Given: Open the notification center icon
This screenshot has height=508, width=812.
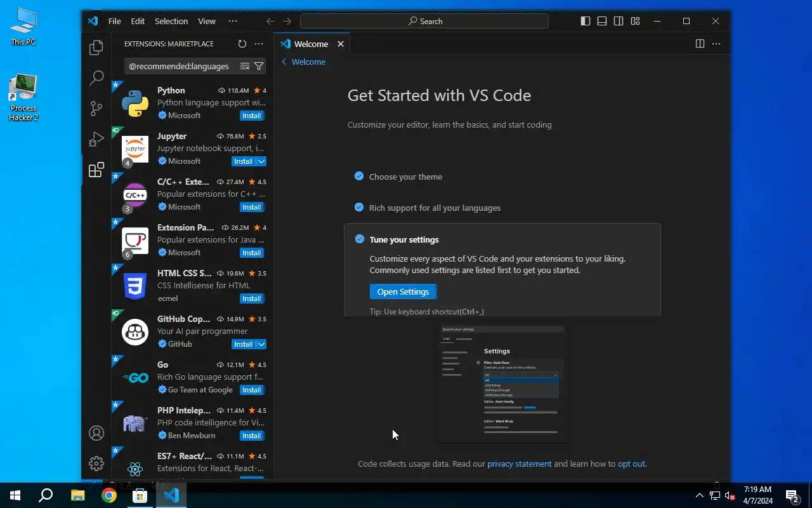Looking at the screenshot, I should (792, 495).
